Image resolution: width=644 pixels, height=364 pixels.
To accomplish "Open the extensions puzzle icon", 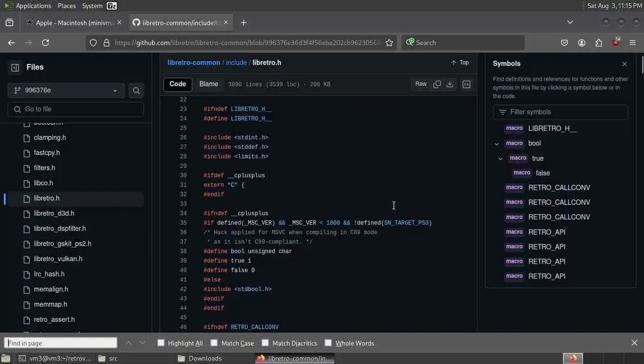I will pos(599,43).
